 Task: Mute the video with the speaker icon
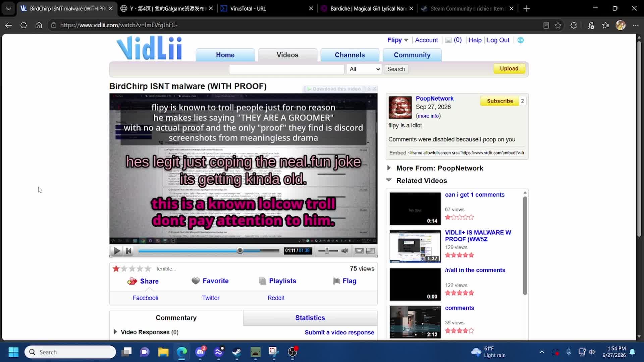(344, 251)
